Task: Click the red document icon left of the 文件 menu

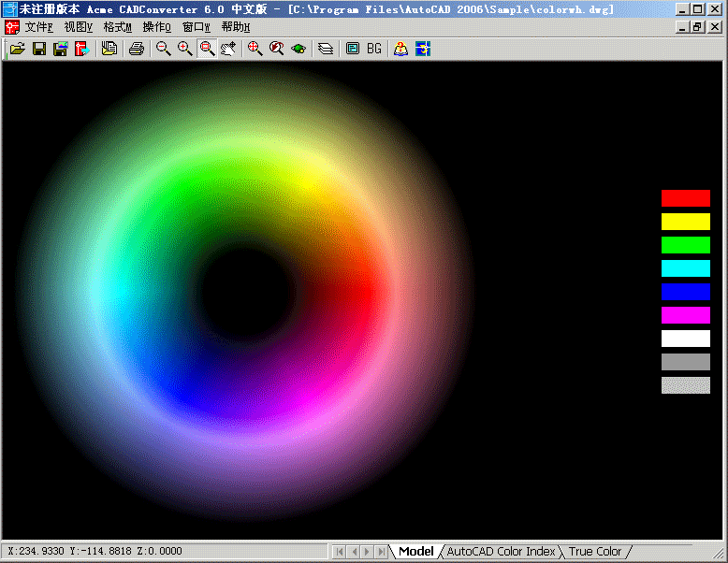Action: tap(12, 27)
